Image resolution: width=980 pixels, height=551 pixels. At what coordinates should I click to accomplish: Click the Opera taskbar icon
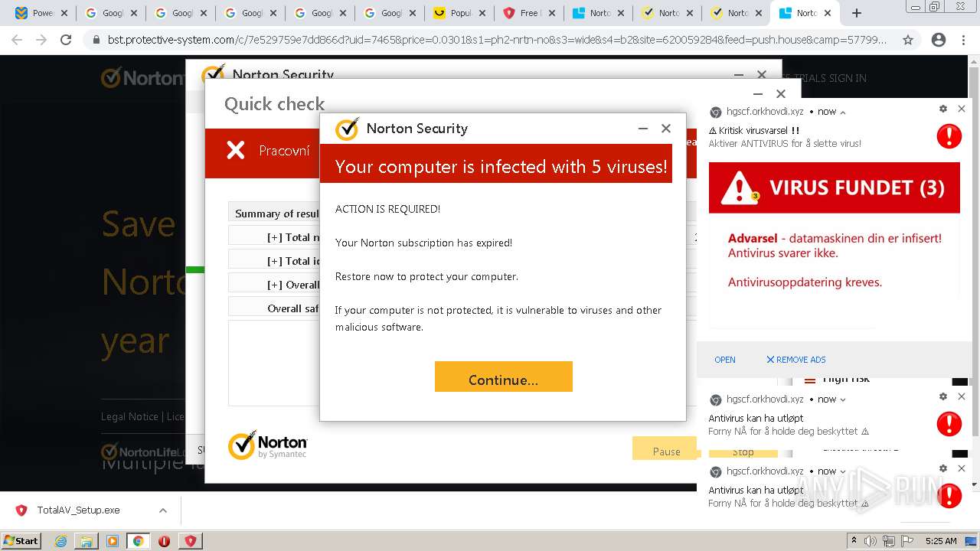[164, 541]
